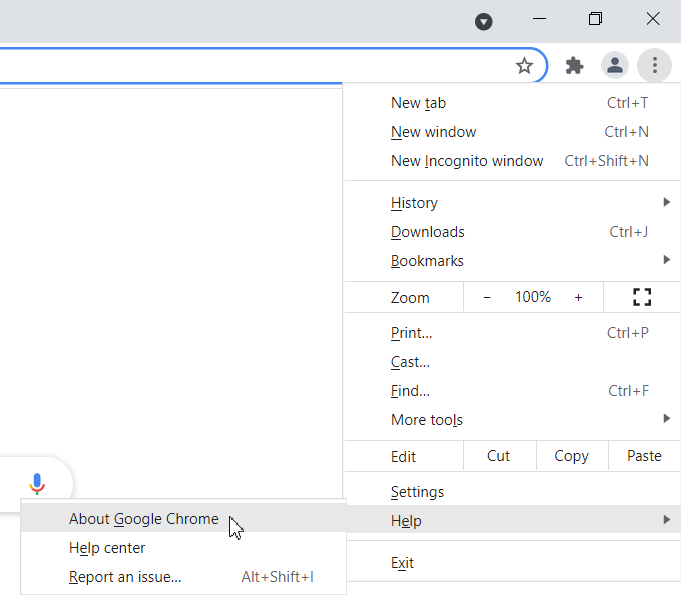Open a New Incognito window
Image resolution: width=681 pixels, height=608 pixels.
coord(467,161)
